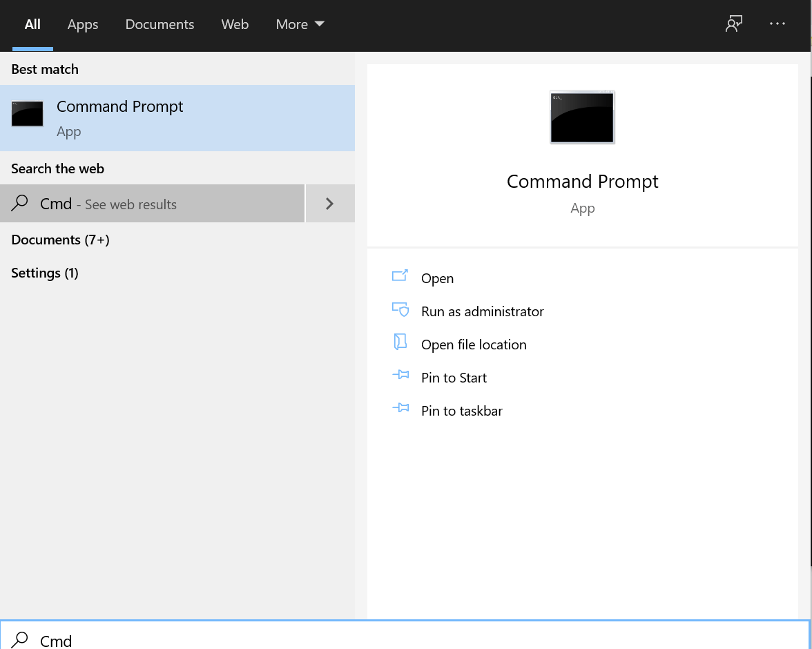Click the Open file location folder icon
The image size is (812, 649).
click(x=400, y=342)
